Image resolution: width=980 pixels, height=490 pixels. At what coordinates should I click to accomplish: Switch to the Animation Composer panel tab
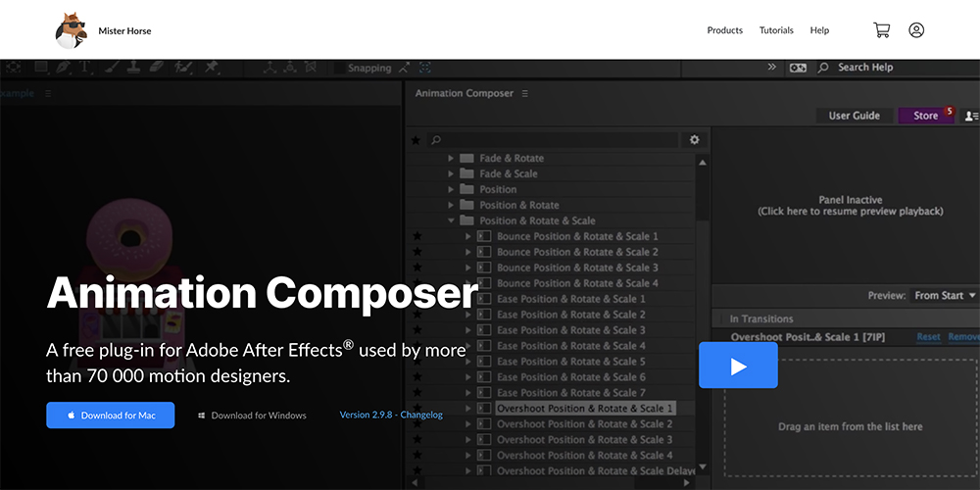point(465,93)
